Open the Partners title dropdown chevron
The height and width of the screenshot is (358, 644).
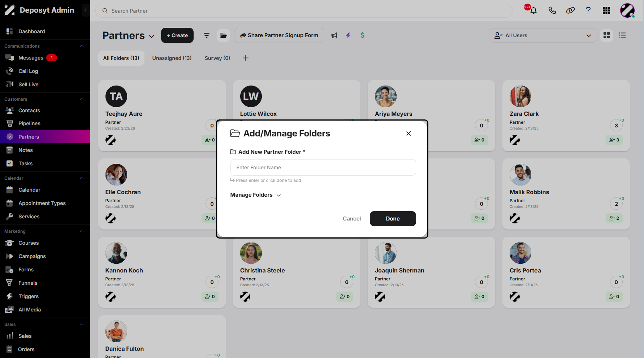pos(152,36)
